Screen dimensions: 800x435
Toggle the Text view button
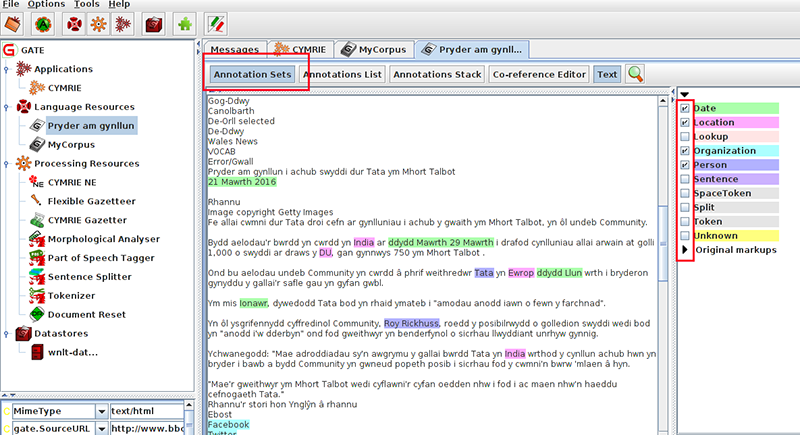(607, 74)
